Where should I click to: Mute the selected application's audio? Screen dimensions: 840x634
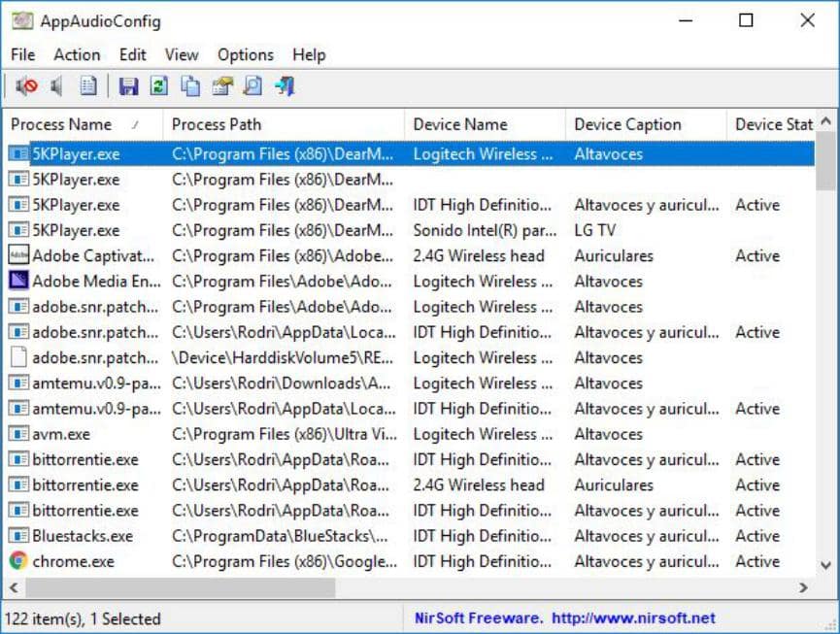coord(28,86)
